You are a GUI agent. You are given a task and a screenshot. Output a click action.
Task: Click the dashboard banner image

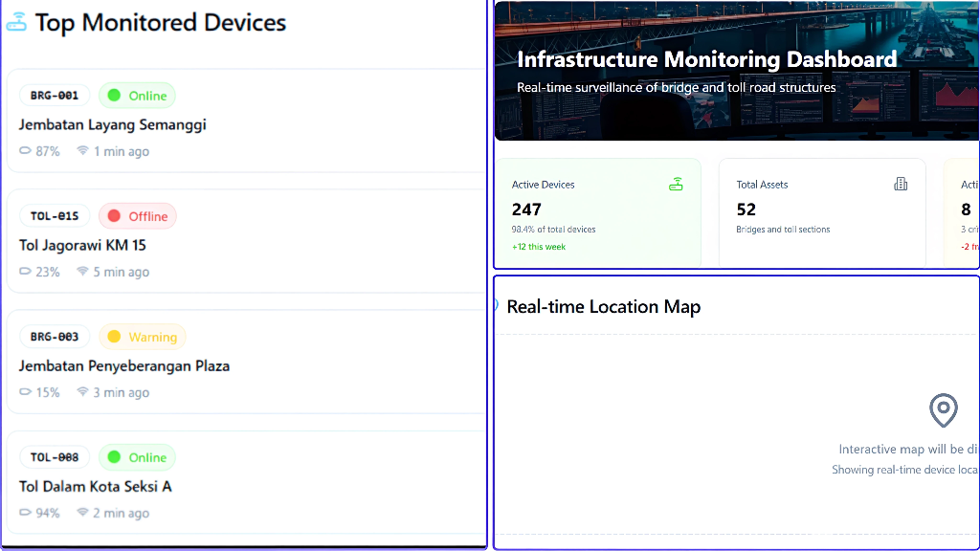coord(737,71)
